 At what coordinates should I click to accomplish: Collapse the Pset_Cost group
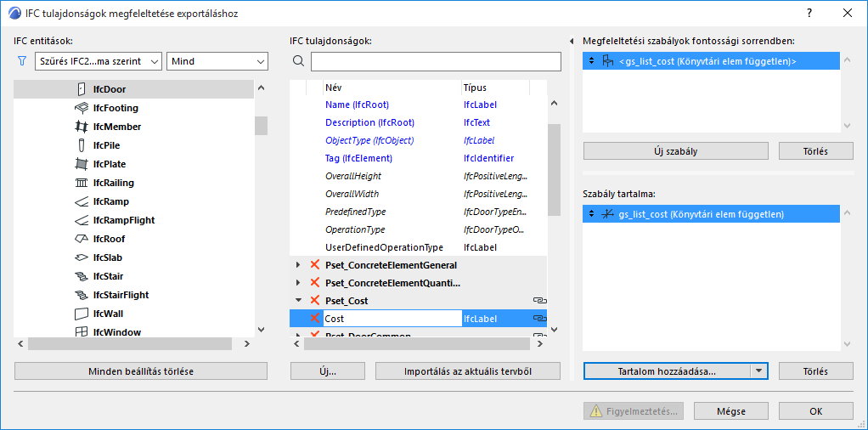point(299,300)
